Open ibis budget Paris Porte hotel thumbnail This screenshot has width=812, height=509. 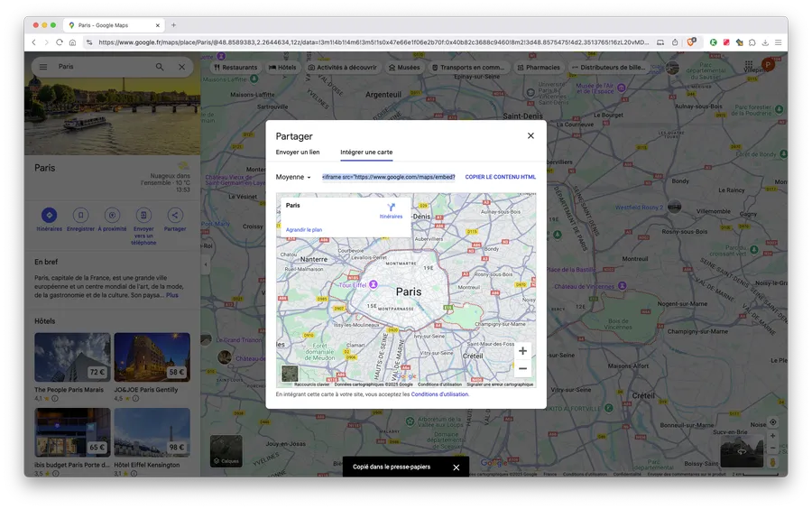(x=72, y=432)
